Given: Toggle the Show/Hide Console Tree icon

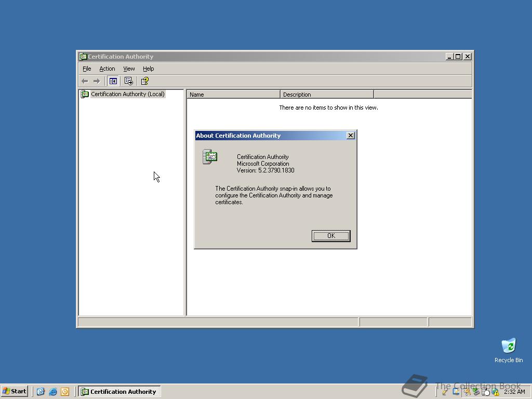Looking at the screenshot, I should pos(113,81).
